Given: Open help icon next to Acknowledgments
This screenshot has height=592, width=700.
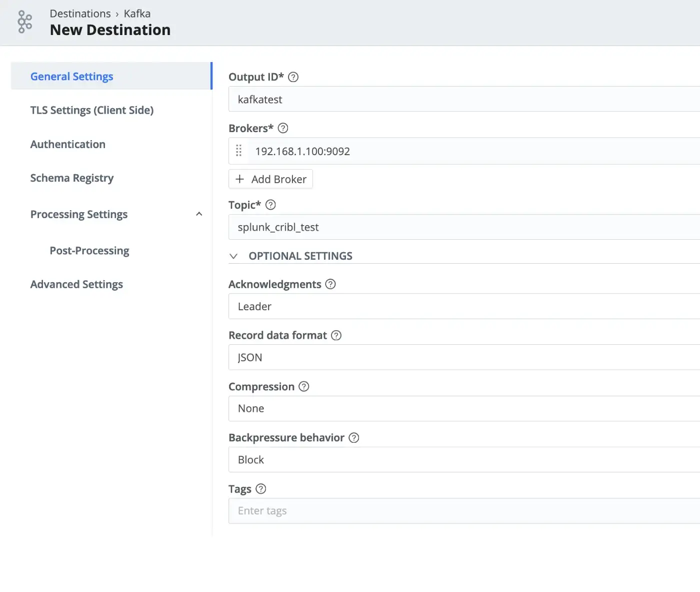Looking at the screenshot, I should coord(330,284).
